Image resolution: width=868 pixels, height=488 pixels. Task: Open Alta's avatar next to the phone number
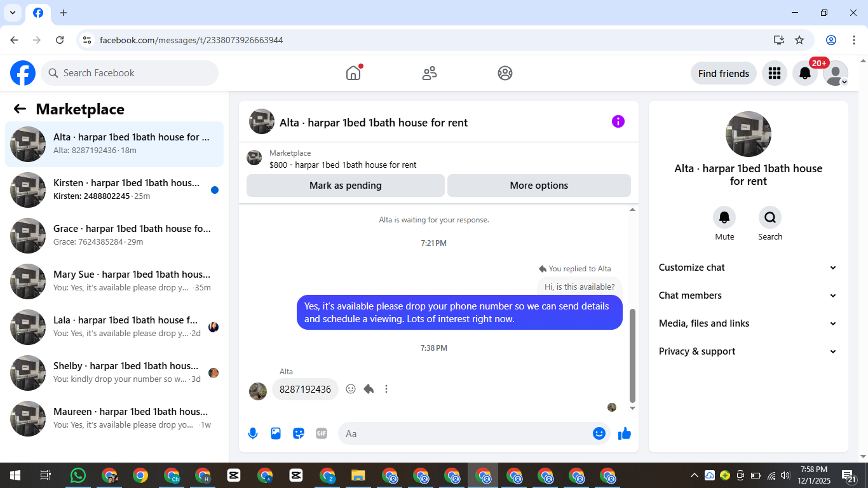point(258,391)
